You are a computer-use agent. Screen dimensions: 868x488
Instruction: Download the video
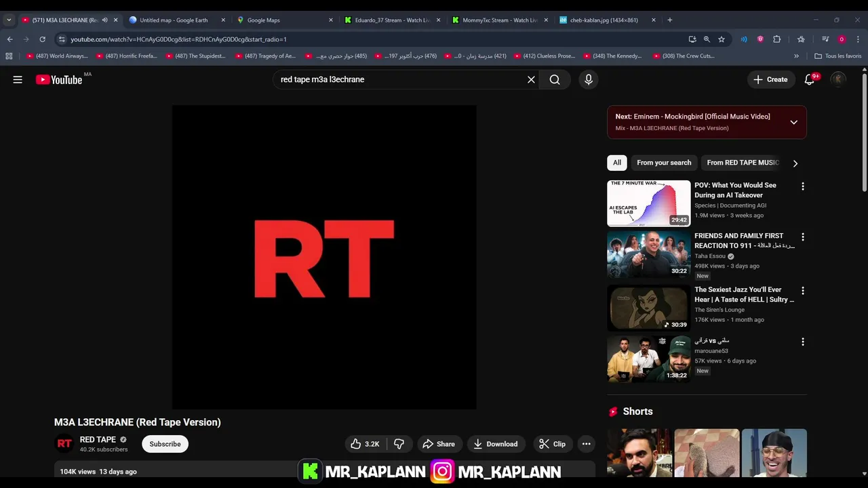pos(496,444)
